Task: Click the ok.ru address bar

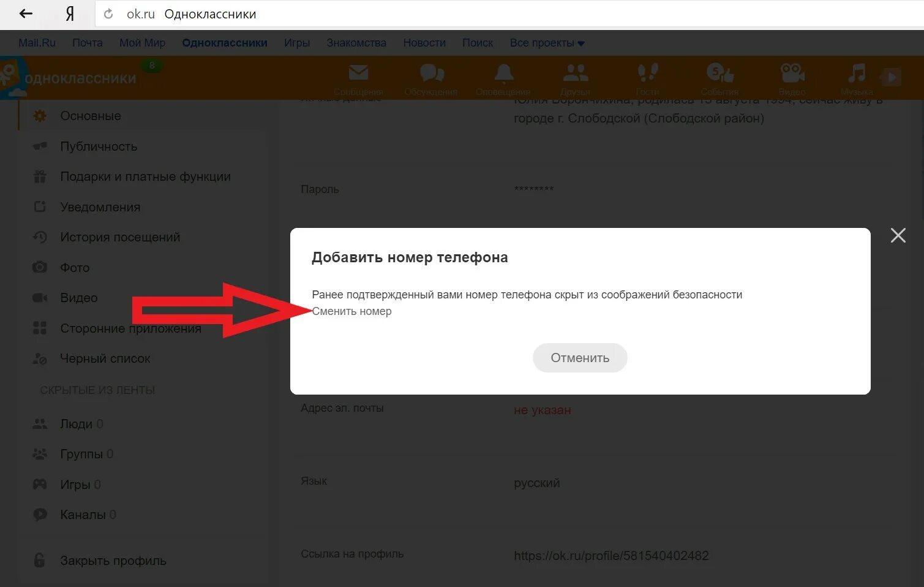Action: point(508,13)
